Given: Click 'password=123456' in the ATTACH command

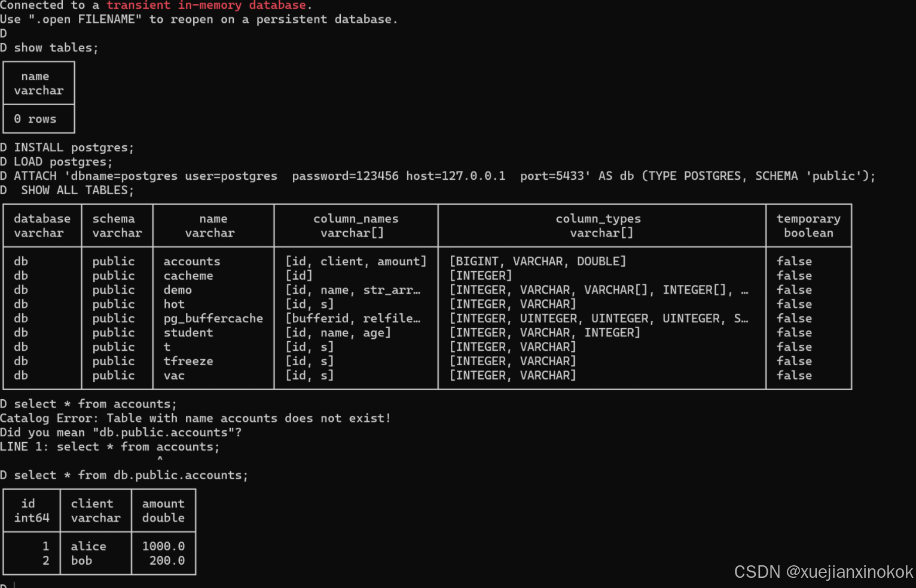Looking at the screenshot, I should 345,176.
